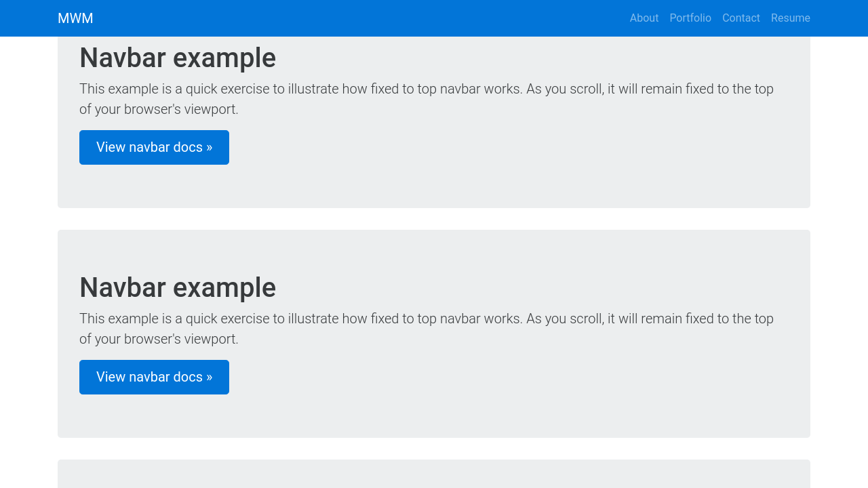Click empty navbar space between MWM and About

coord(359,18)
